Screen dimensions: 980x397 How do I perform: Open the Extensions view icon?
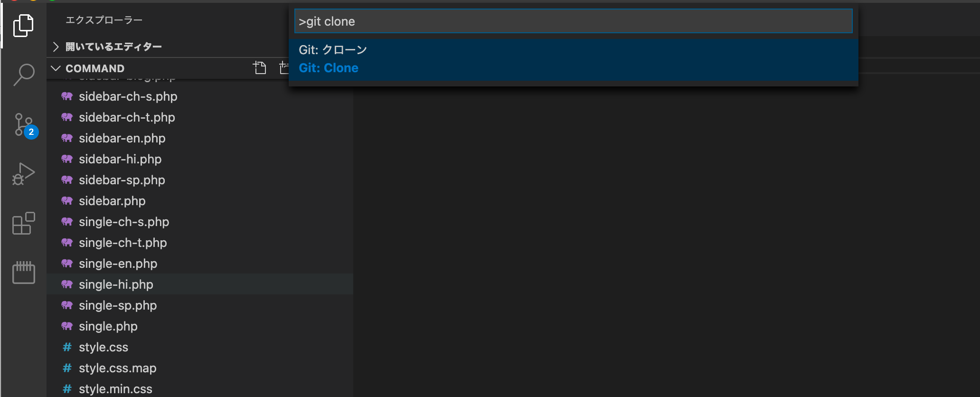click(x=23, y=223)
